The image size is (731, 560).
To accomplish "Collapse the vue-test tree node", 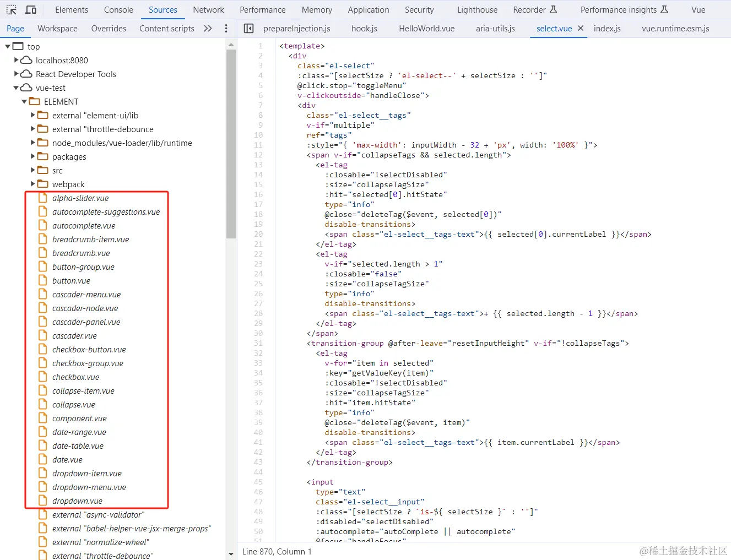I will [16, 88].
